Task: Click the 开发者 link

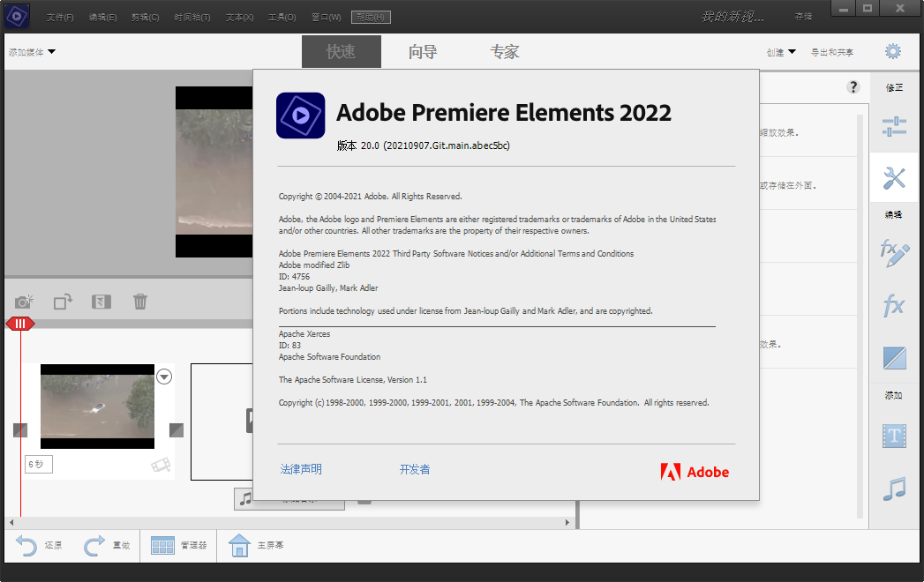Action: click(414, 469)
